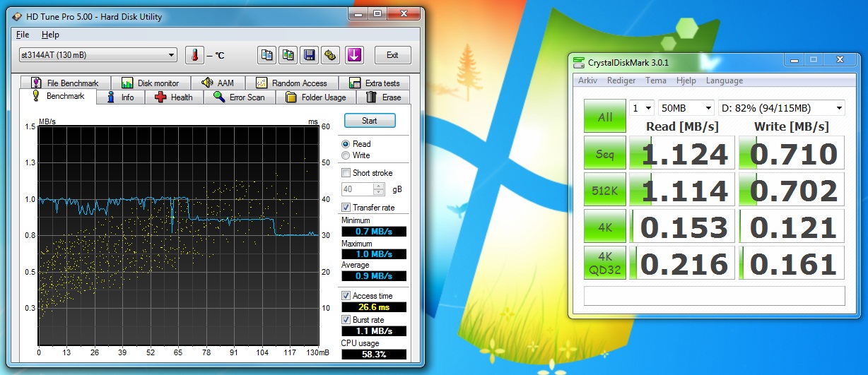Click the 4K QD32 read result 0.216
The height and width of the screenshot is (375, 868).
pos(681,263)
